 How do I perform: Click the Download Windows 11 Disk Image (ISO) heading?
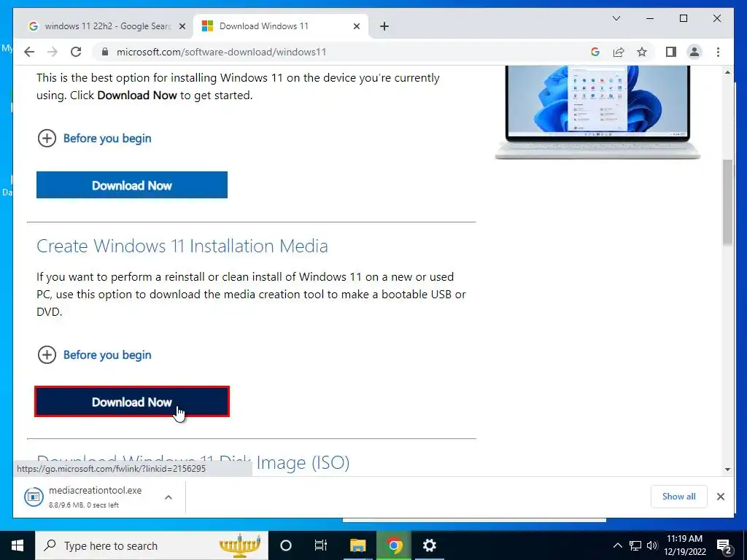tap(193, 462)
